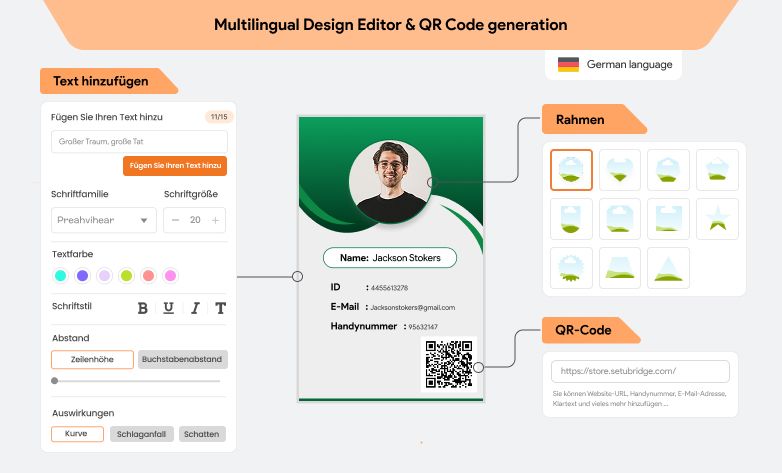Pick the cyan text color swatch

pyautogui.click(x=60, y=275)
